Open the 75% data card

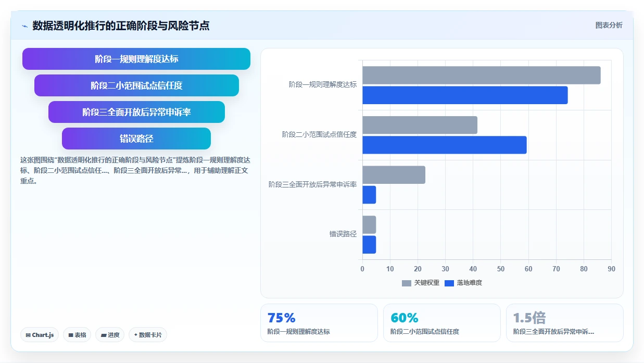[319, 323]
